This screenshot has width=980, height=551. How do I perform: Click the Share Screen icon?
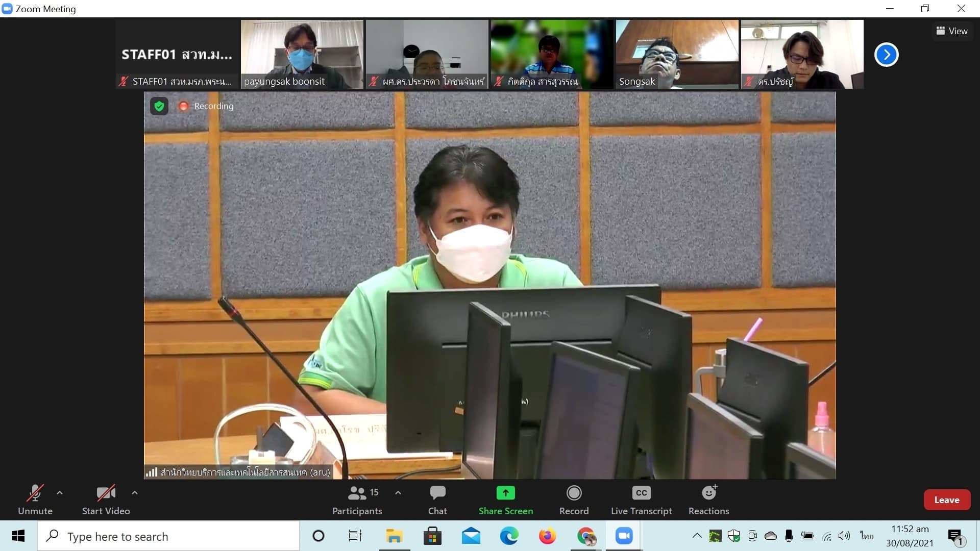tap(505, 493)
